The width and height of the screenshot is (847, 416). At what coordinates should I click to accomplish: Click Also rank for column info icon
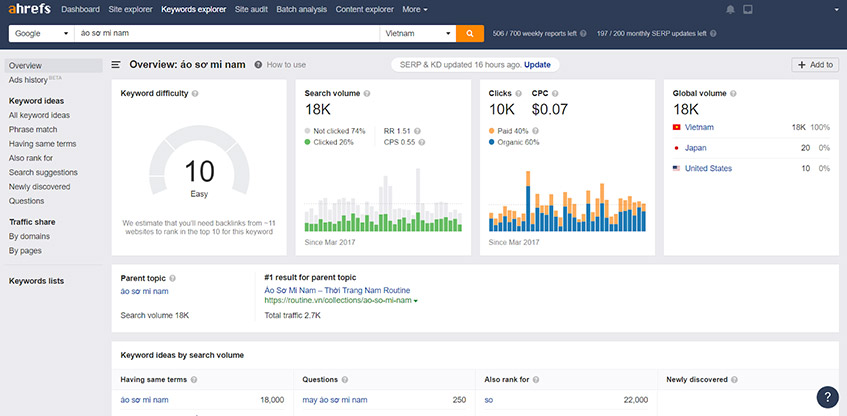(x=536, y=380)
